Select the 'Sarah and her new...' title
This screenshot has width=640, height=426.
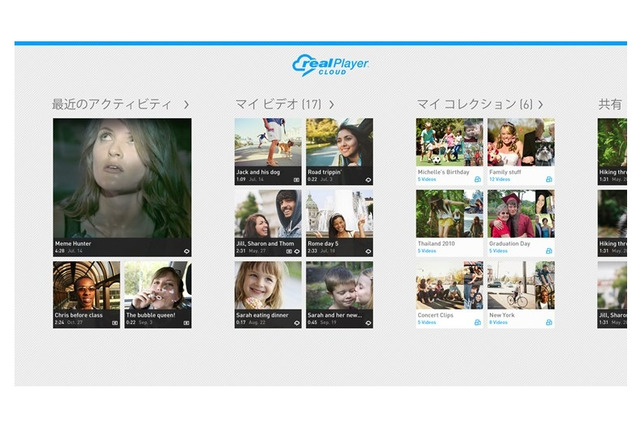pos(335,315)
